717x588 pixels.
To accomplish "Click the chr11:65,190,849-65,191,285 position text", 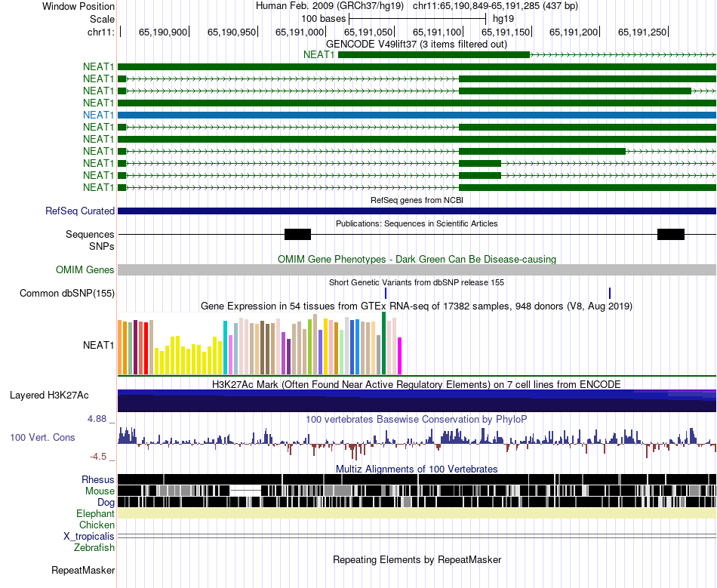I will pos(495,6).
